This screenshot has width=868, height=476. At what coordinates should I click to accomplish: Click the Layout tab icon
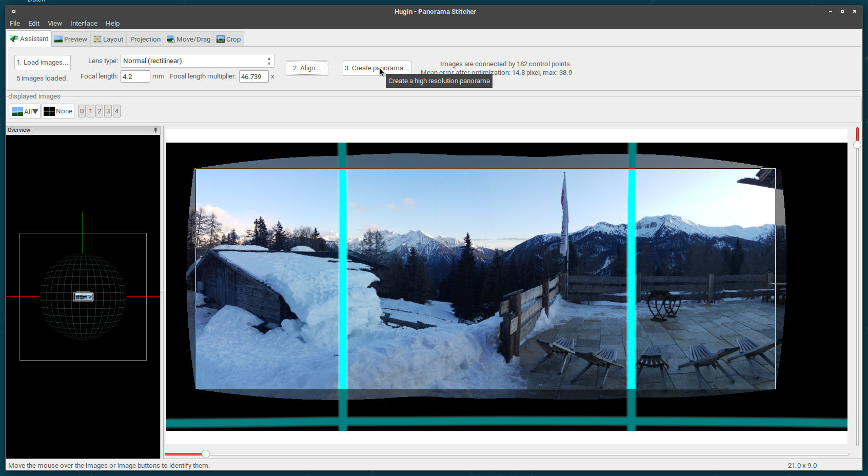click(97, 39)
